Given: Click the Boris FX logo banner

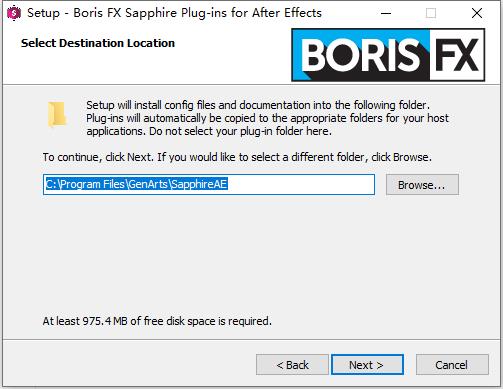Looking at the screenshot, I should click(388, 55).
